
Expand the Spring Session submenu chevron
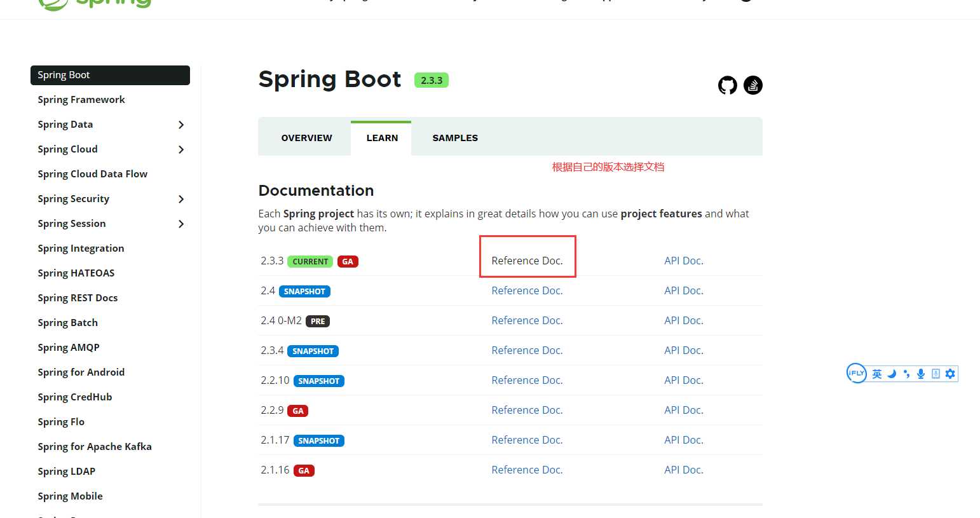181,224
